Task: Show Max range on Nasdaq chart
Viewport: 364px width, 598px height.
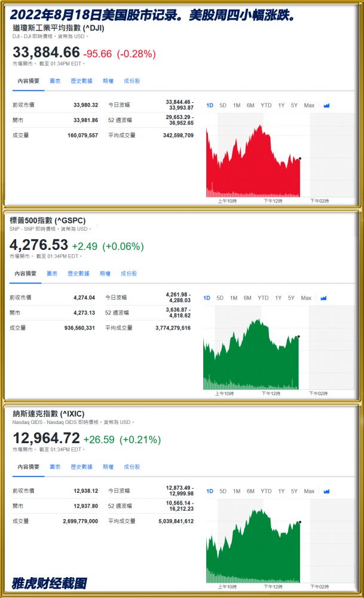Action: pos(309,491)
